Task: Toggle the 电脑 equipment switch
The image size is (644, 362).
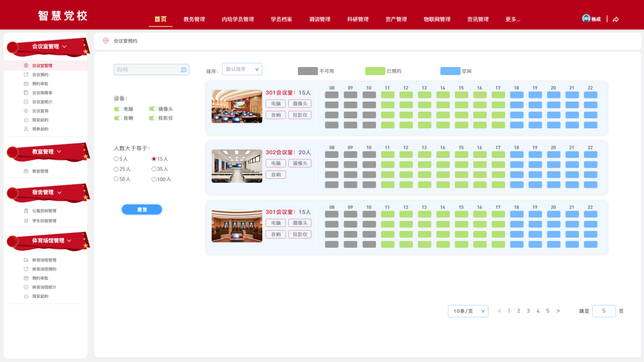Action: tap(117, 109)
